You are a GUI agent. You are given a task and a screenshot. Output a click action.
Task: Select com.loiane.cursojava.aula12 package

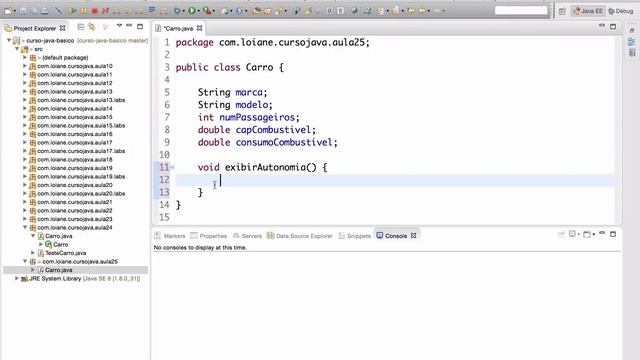pyautogui.click(x=74, y=83)
